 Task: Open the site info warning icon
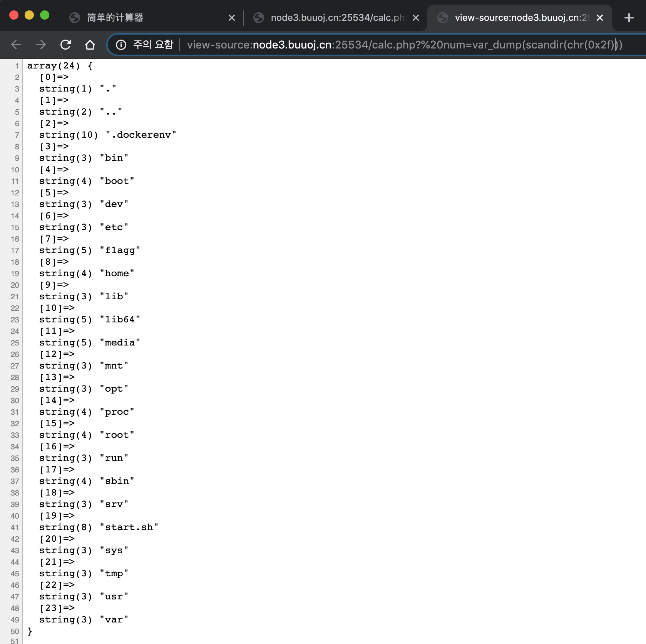point(121,45)
